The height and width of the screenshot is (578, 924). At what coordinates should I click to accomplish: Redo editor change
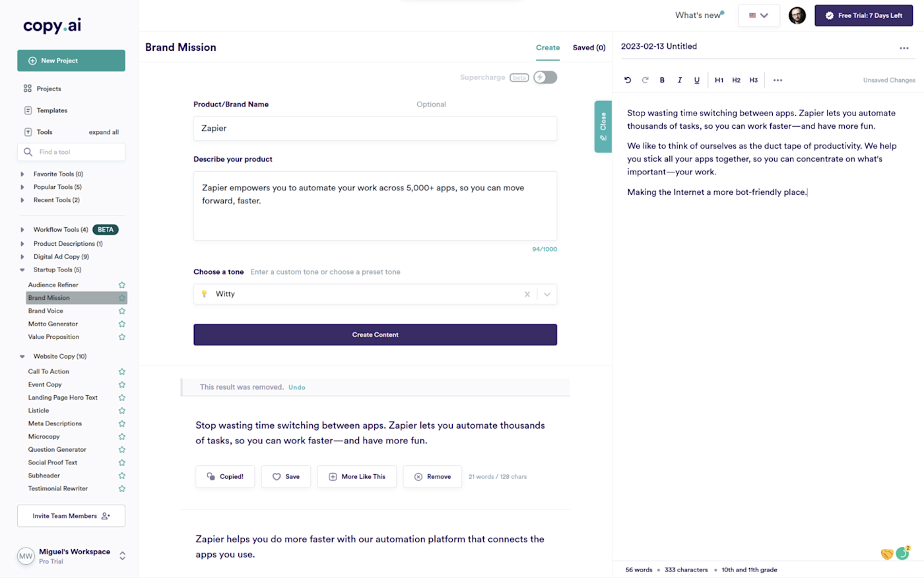point(645,80)
